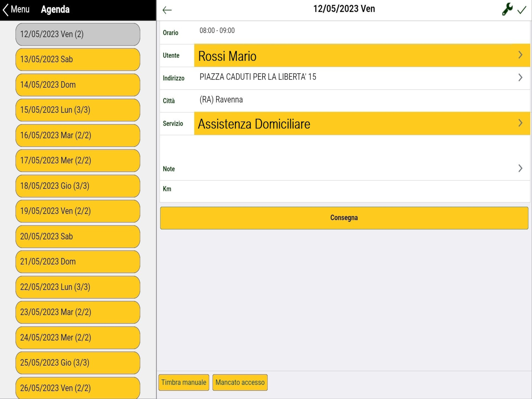The width and height of the screenshot is (532, 399).
Task: Click the (RA) Ravenna city value
Action: pos(221,100)
